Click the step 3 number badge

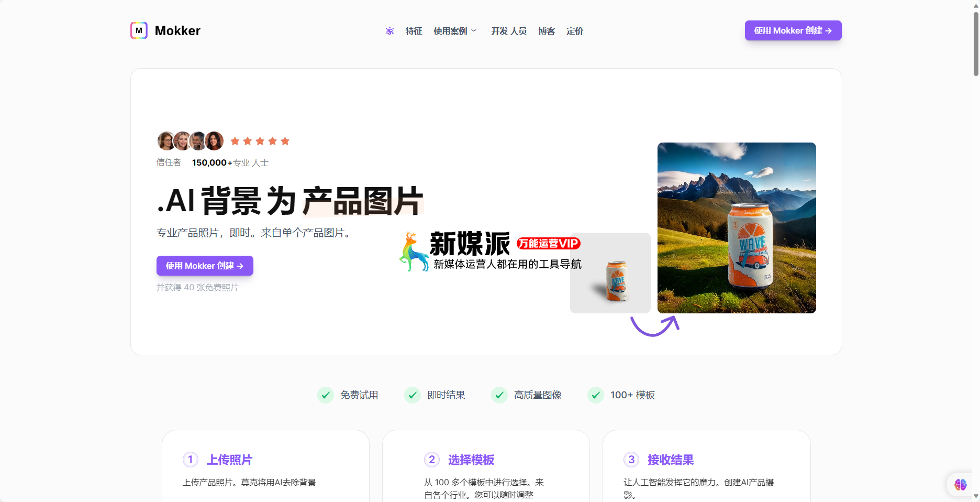(x=631, y=460)
